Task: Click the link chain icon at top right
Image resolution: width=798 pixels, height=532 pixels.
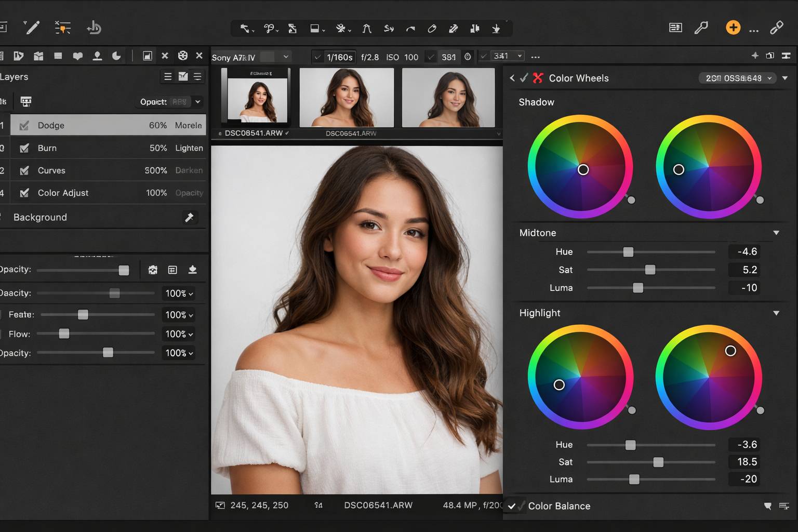Action: (x=776, y=28)
